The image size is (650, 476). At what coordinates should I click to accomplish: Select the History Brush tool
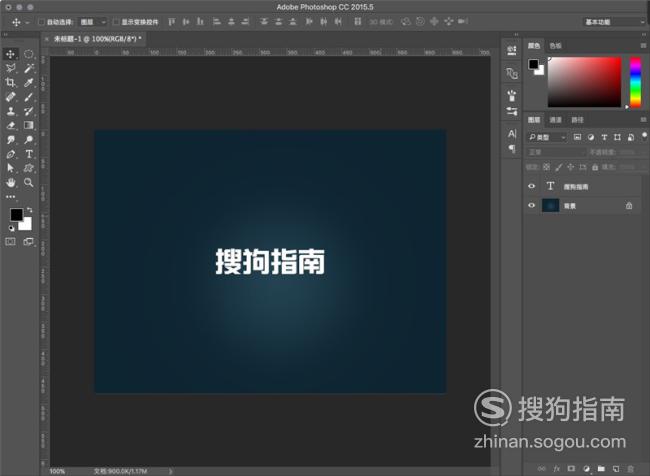point(29,111)
